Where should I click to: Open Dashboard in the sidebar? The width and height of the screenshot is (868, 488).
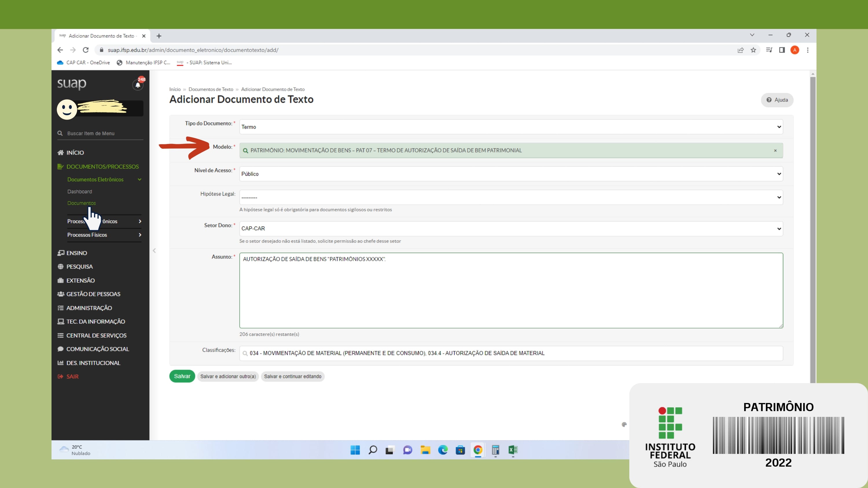[x=80, y=192]
